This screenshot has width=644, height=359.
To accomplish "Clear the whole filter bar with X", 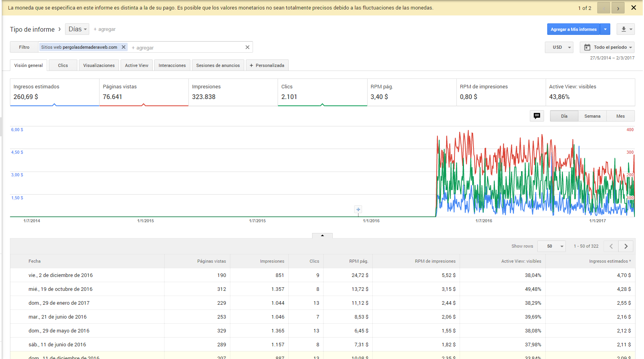I will pos(247,47).
